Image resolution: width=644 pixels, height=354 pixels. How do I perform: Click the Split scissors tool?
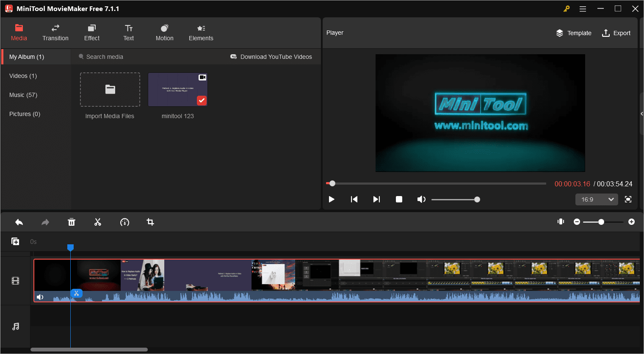coord(98,222)
